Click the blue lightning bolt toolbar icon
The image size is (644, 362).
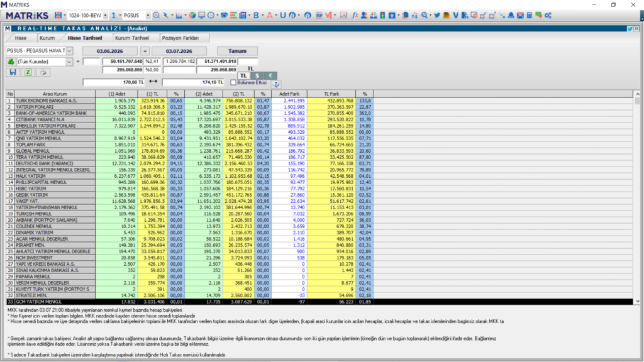click(x=165, y=15)
